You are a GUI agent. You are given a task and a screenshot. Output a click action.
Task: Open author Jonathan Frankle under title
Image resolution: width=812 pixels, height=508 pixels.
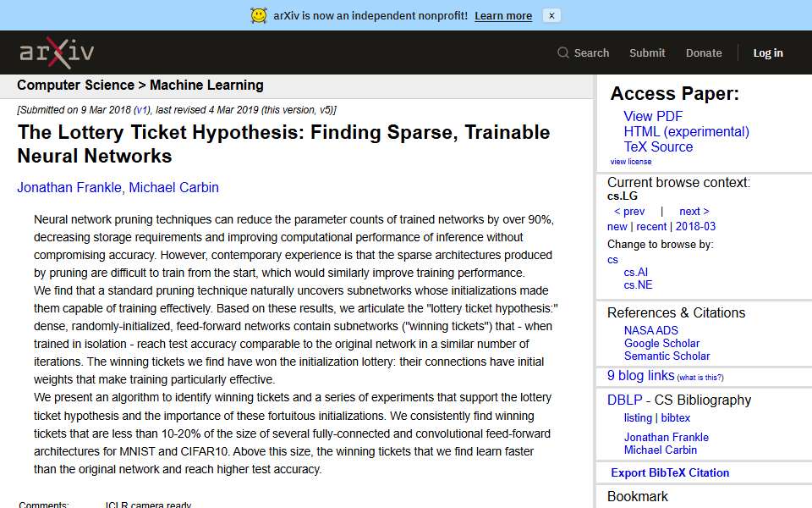[x=69, y=187]
